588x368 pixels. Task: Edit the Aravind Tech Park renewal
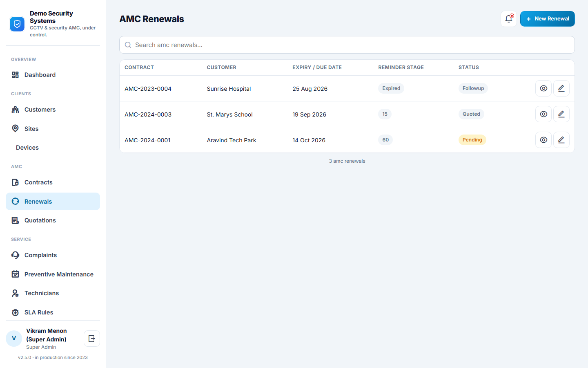point(561,140)
